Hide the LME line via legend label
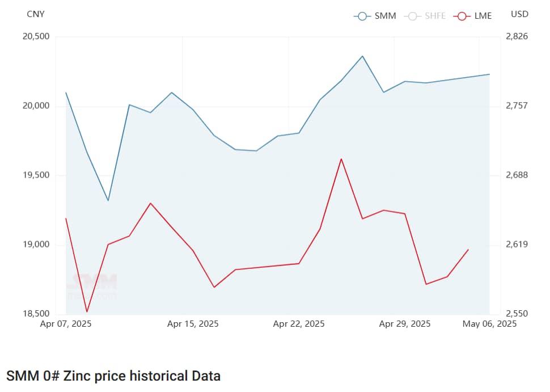The width and height of the screenshot is (550, 392). click(x=483, y=16)
